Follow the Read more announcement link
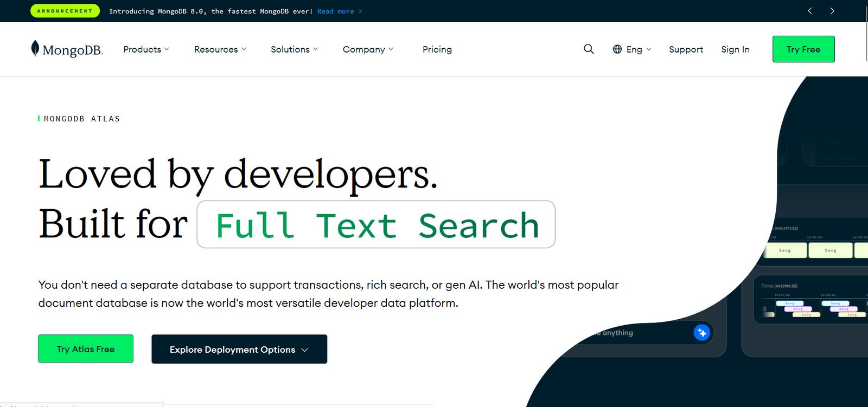 (x=340, y=11)
